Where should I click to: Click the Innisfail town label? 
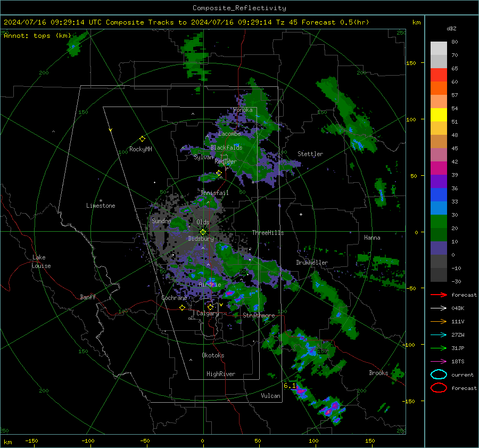click(x=214, y=193)
